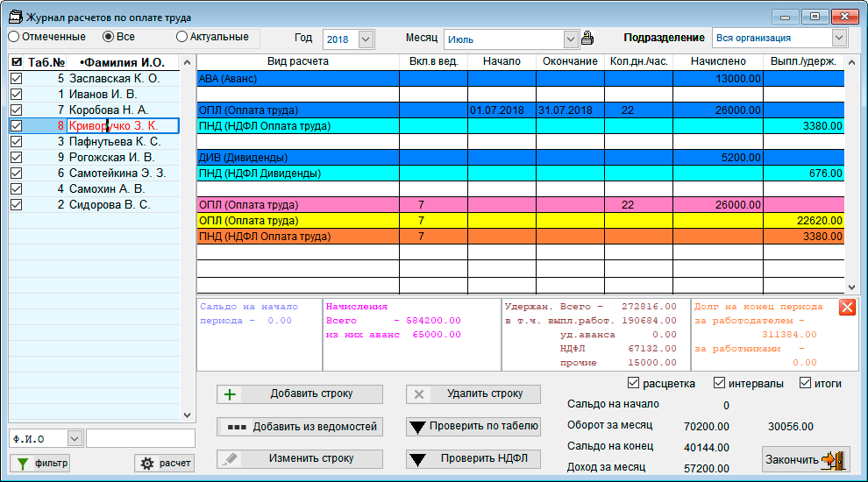This screenshot has height=482, width=868.
Task: Click the 5200.00 dividends amount cell
Action: point(718,157)
